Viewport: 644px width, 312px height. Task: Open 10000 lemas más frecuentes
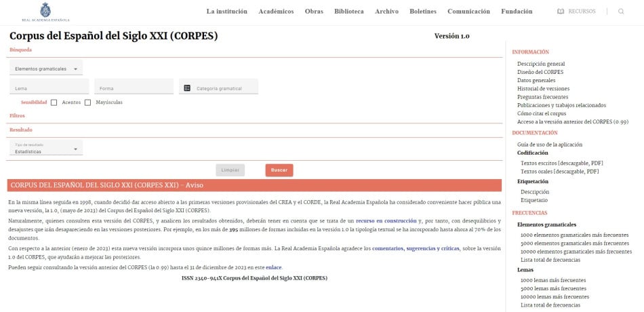555,297
